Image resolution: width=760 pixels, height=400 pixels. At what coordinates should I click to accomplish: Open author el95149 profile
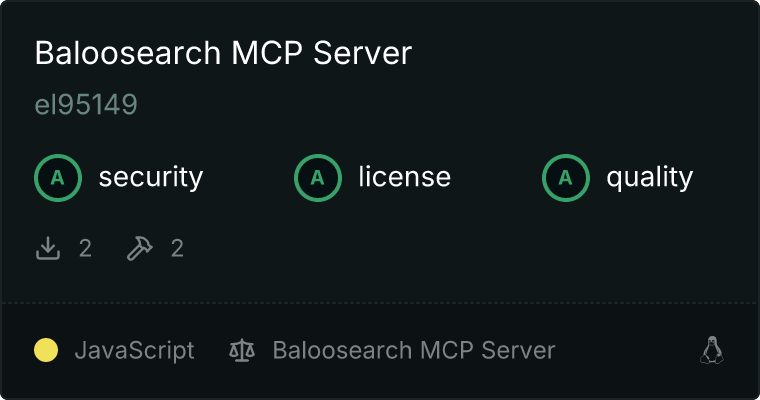86,104
